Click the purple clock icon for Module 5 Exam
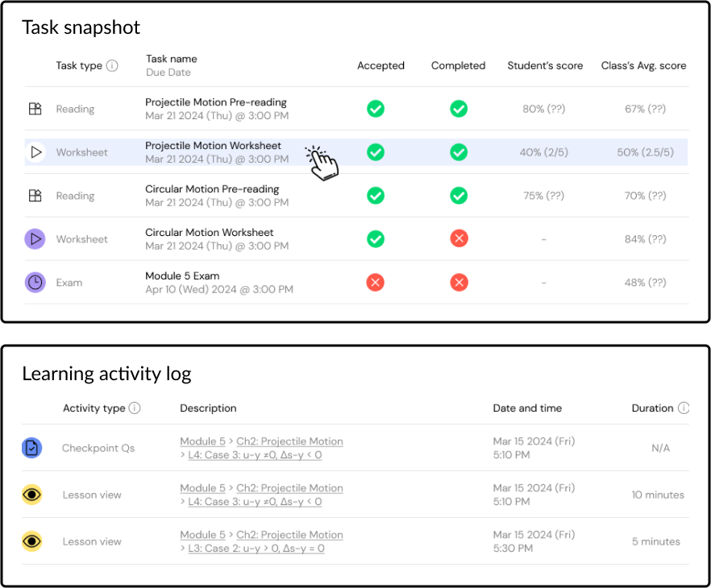The height and width of the screenshot is (588, 711). pos(35,283)
